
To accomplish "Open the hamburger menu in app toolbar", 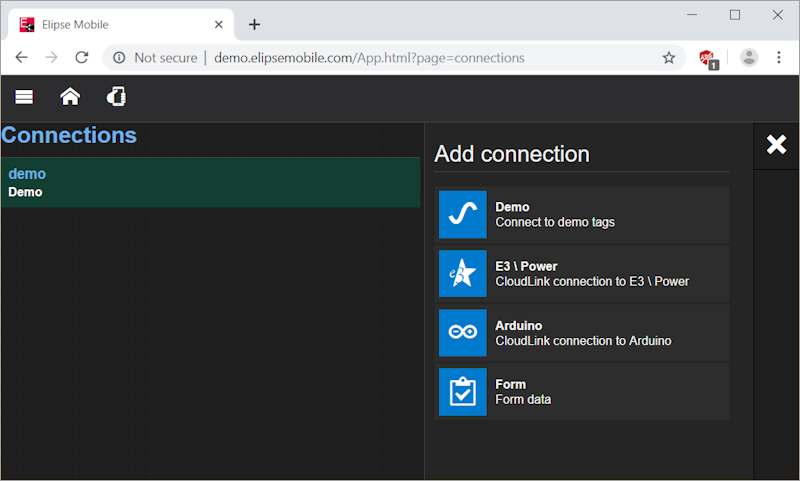I will (x=24, y=97).
